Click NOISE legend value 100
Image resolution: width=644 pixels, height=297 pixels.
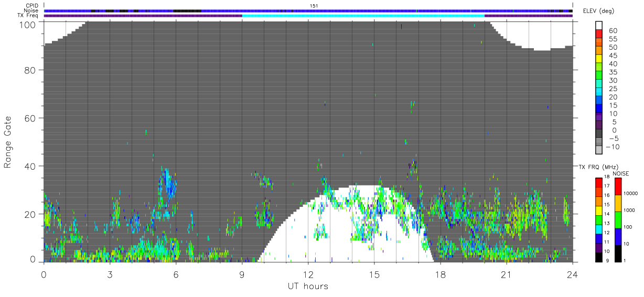(628, 227)
